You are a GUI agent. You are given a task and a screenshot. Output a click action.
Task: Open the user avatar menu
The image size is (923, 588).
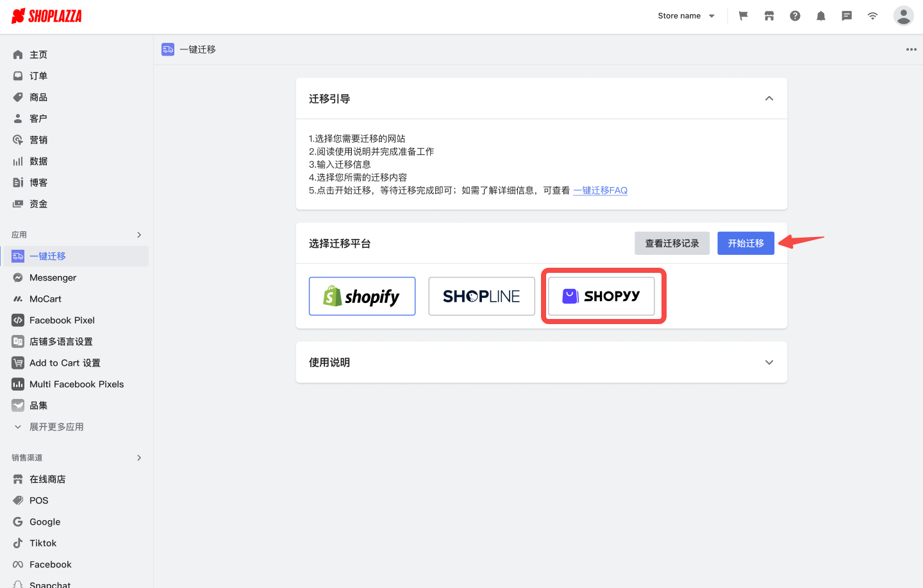903,16
